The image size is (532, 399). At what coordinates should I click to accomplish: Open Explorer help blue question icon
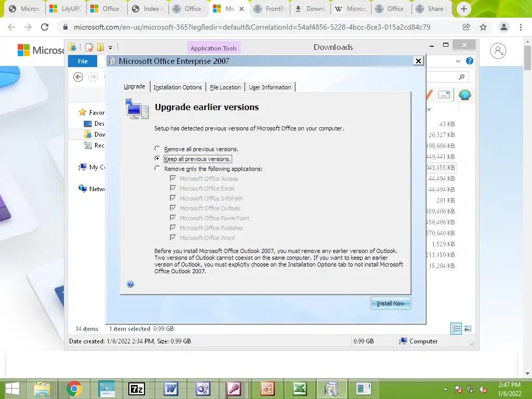coord(470,61)
